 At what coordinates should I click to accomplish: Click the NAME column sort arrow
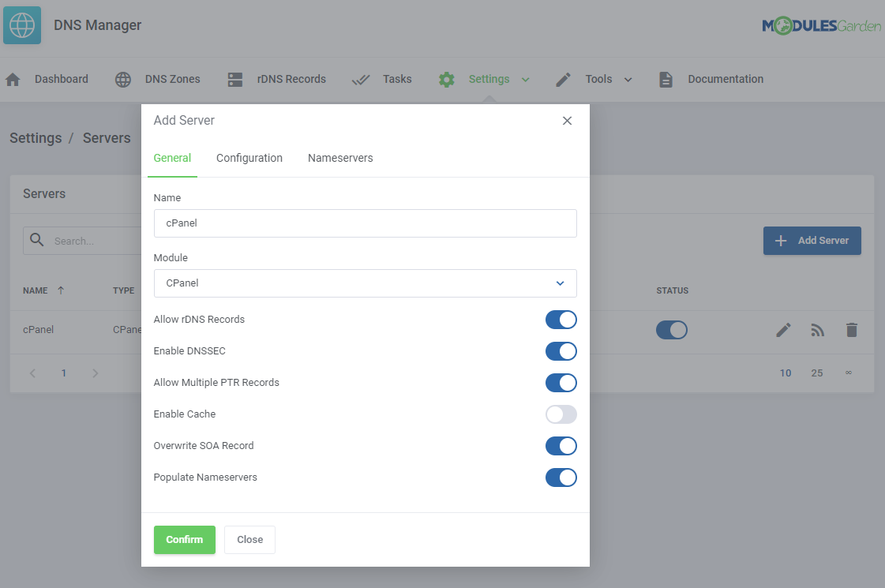click(x=61, y=290)
